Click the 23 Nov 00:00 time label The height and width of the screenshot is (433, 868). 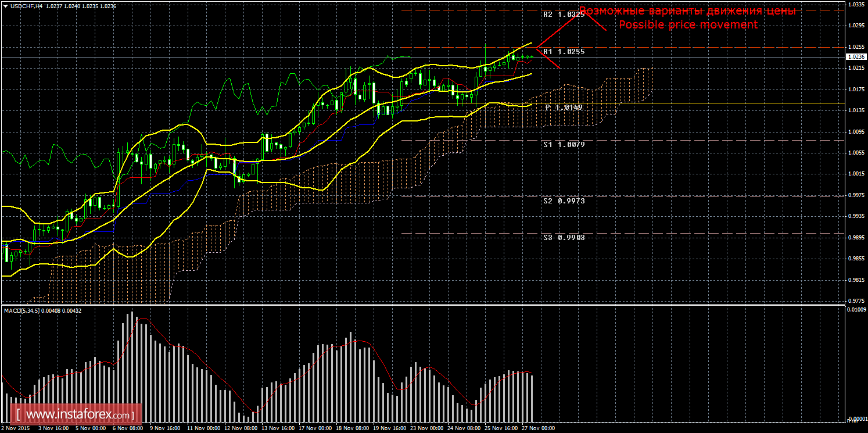click(426, 428)
